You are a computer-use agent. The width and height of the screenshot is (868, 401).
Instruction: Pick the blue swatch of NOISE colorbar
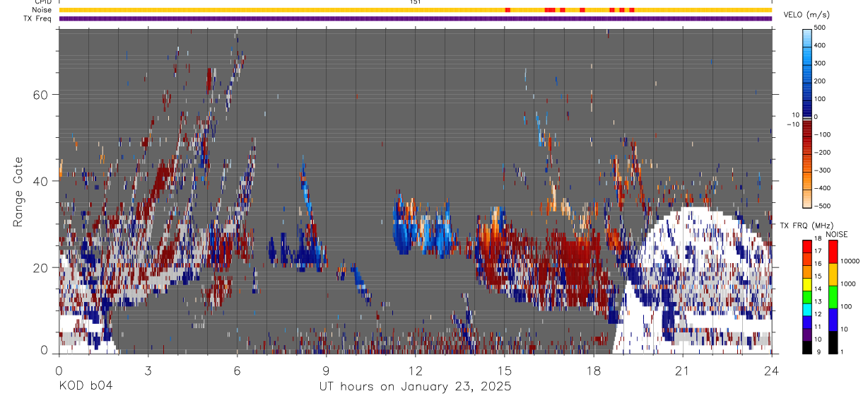(833, 319)
